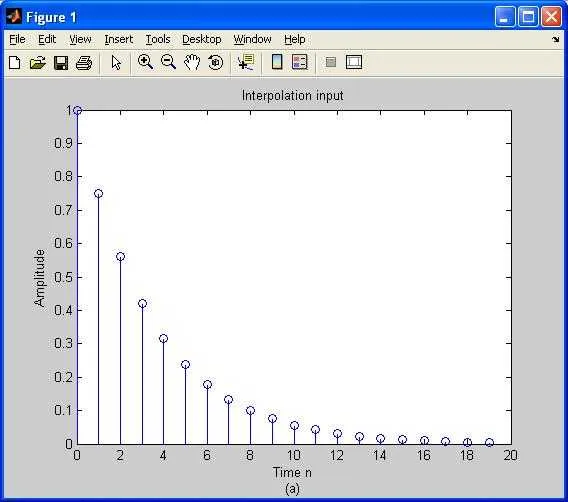Select the stem marker at n=5

pos(185,364)
